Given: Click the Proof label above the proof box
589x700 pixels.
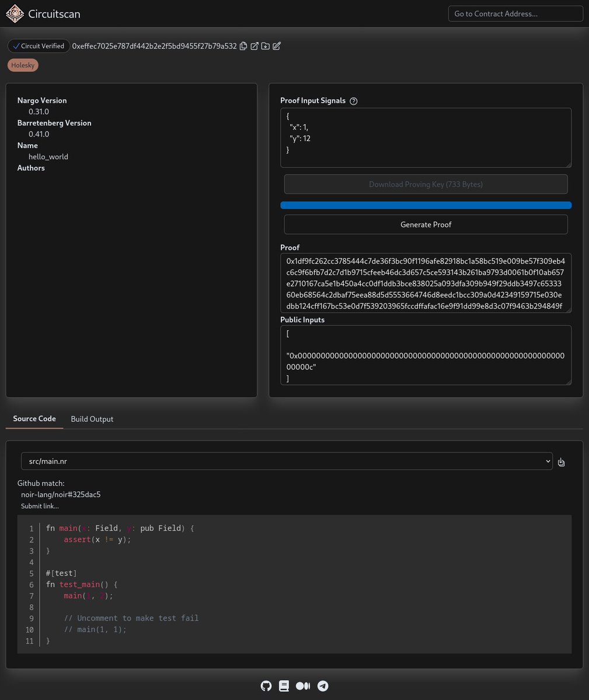Looking at the screenshot, I should tap(290, 247).
